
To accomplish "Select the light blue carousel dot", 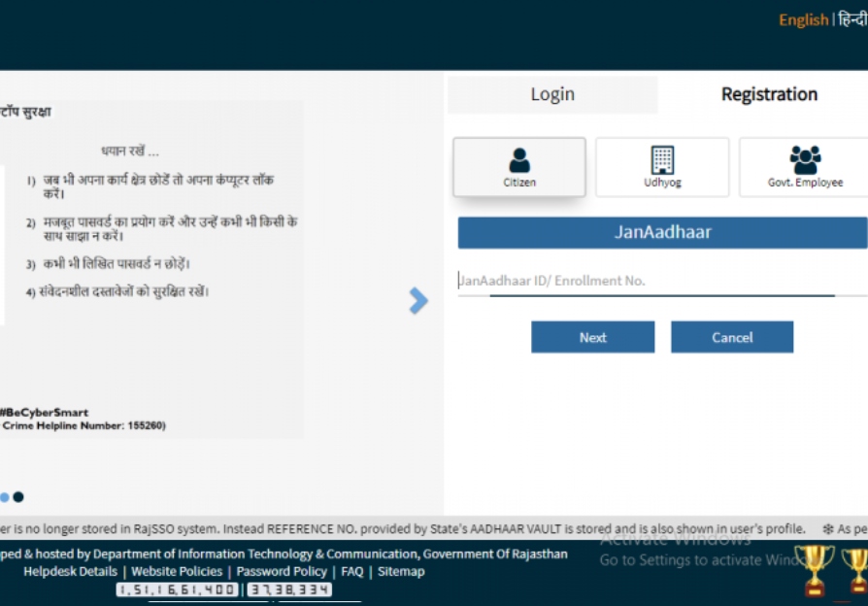I will coord(5,497).
